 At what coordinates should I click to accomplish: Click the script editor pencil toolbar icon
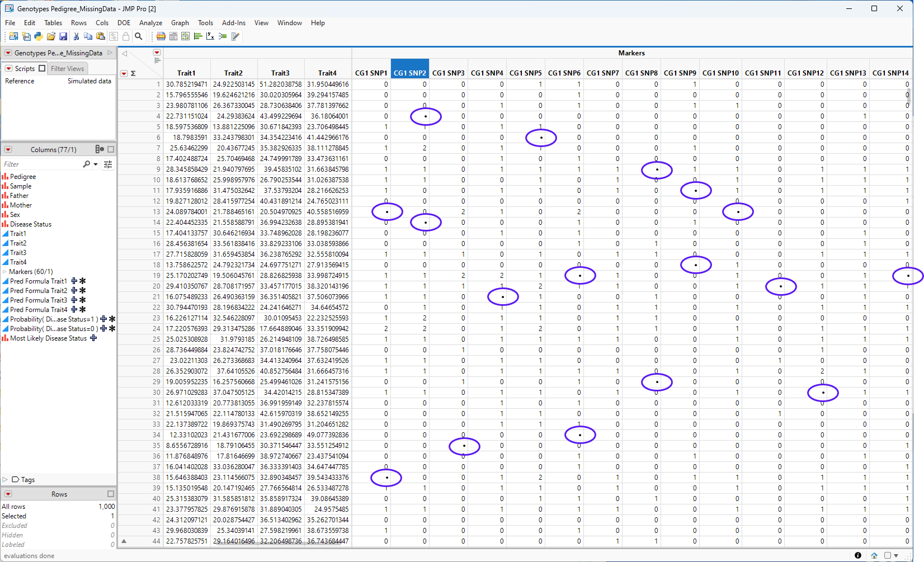tap(235, 36)
